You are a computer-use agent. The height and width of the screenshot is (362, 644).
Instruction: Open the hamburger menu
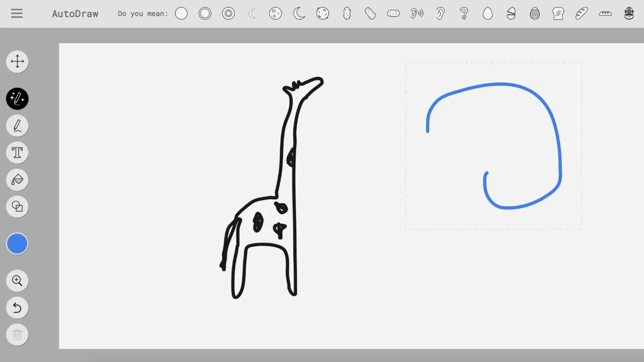(x=17, y=13)
